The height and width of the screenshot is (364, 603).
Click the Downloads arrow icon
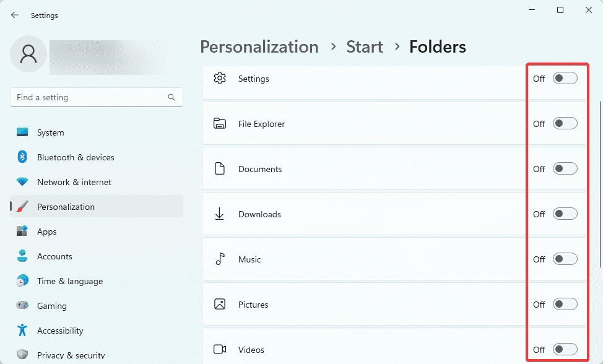point(220,214)
